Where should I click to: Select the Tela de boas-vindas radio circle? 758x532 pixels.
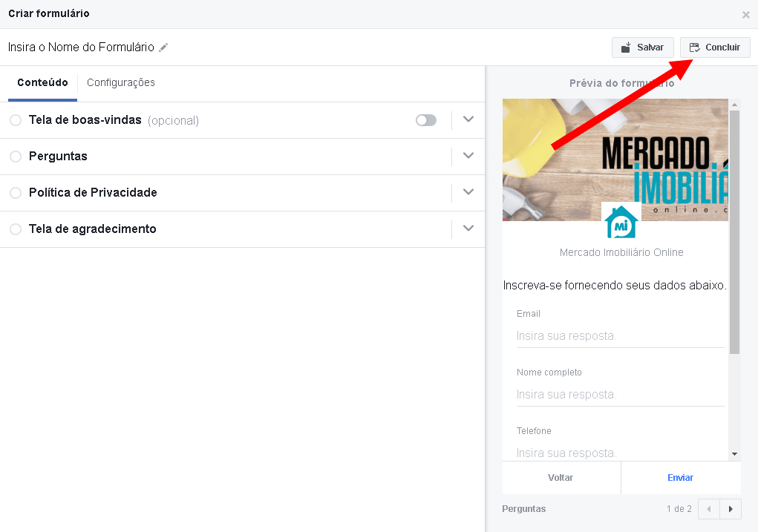pos(16,120)
